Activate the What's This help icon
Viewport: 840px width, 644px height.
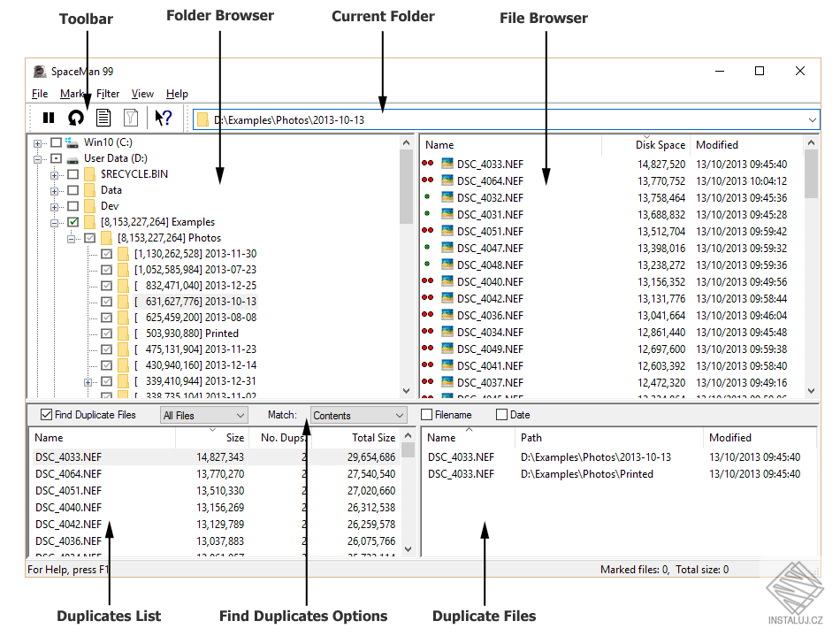(x=164, y=118)
